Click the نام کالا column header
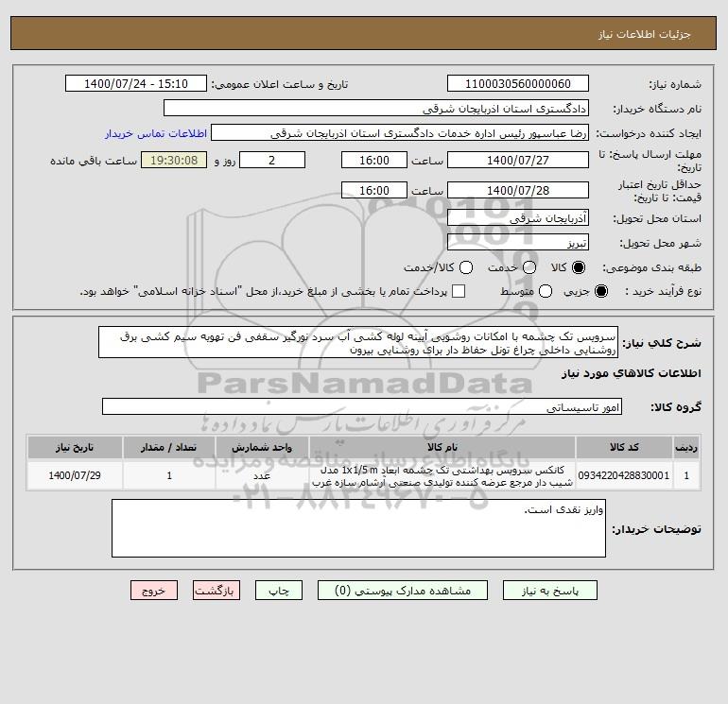728x704 pixels. click(x=442, y=447)
